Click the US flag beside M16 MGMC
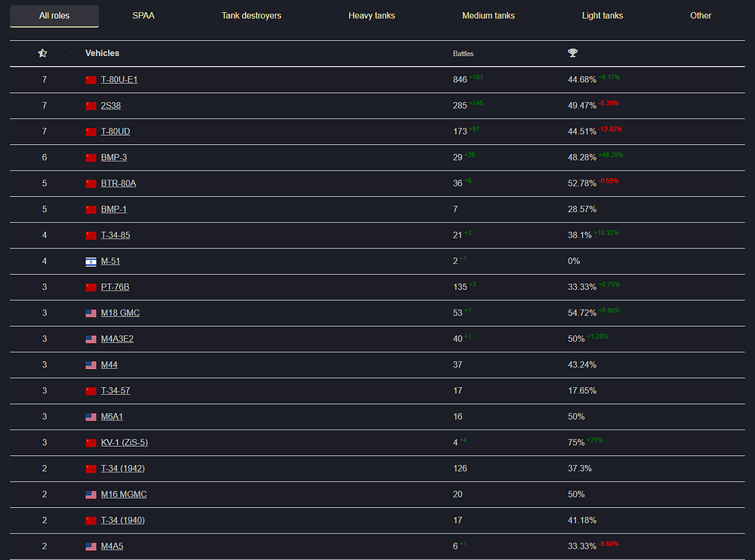Image resolution: width=755 pixels, height=560 pixels. (x=91, y=495)
